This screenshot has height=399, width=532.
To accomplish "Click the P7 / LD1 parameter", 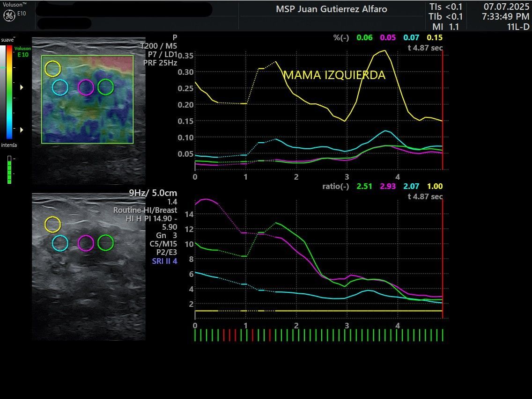I will tap(163, 54).
